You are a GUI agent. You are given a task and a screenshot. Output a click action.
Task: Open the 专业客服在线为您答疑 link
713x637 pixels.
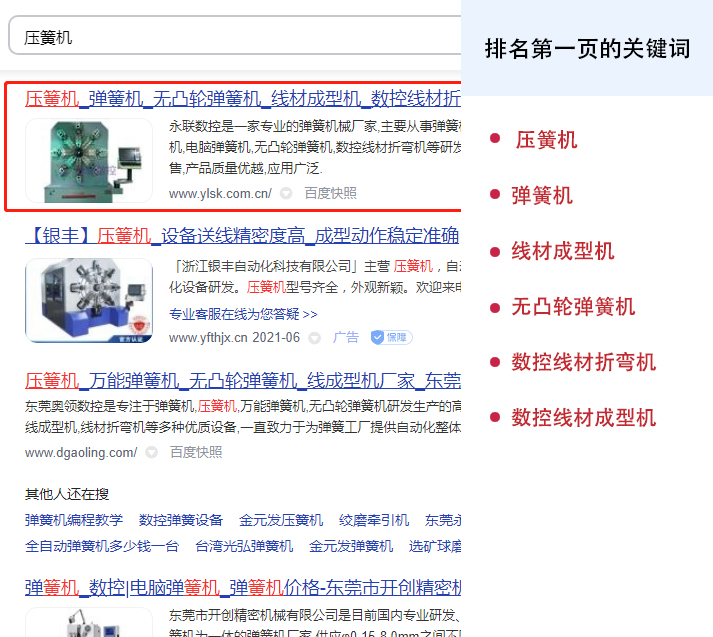tap(243, 314)
